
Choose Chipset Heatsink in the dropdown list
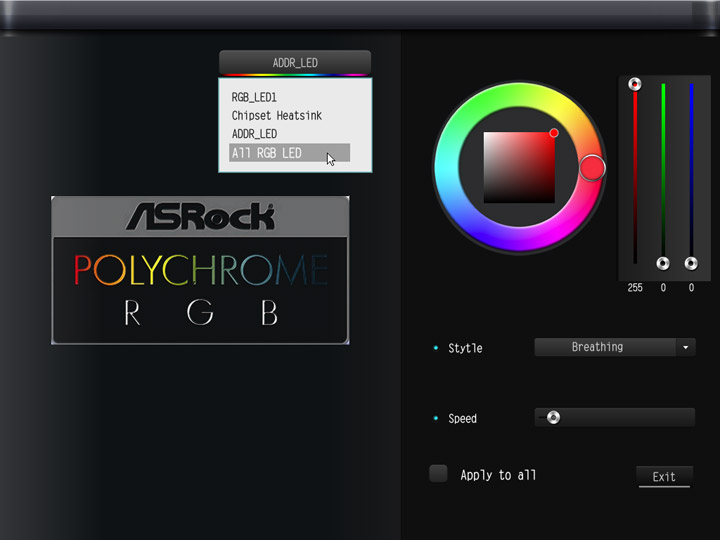pos(276,115)
